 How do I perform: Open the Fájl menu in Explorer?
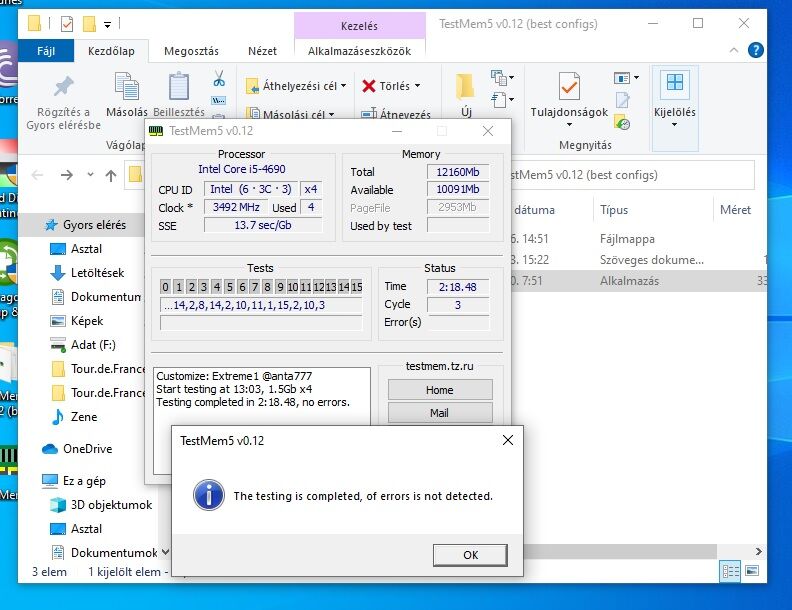point(46,51)
